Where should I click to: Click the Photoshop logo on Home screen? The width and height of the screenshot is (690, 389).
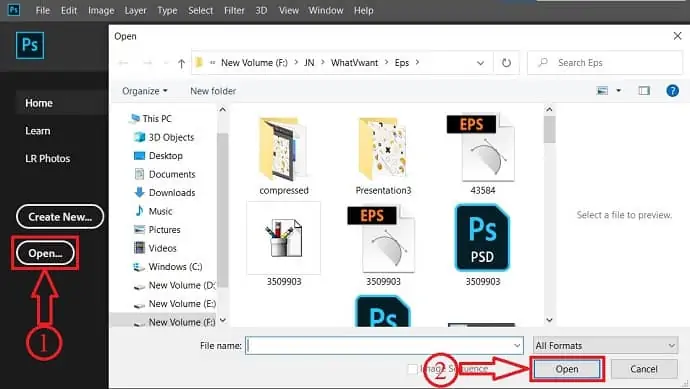point(30,45)
